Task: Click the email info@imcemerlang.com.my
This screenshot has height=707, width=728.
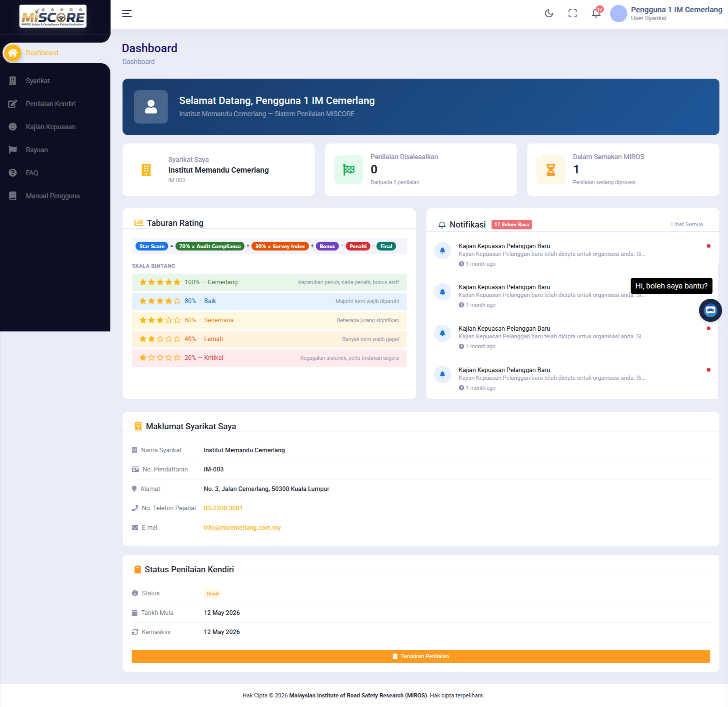Action: (x=242, y=527)
